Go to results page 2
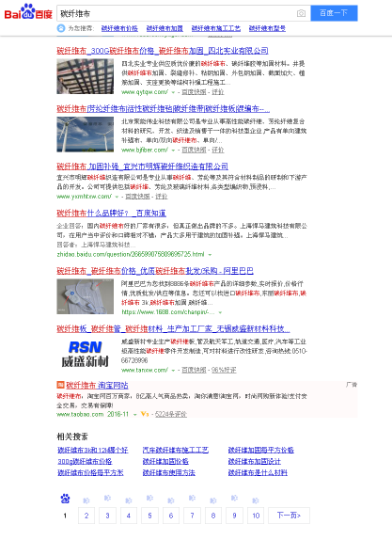392x540 pixels. pos(86,516)
